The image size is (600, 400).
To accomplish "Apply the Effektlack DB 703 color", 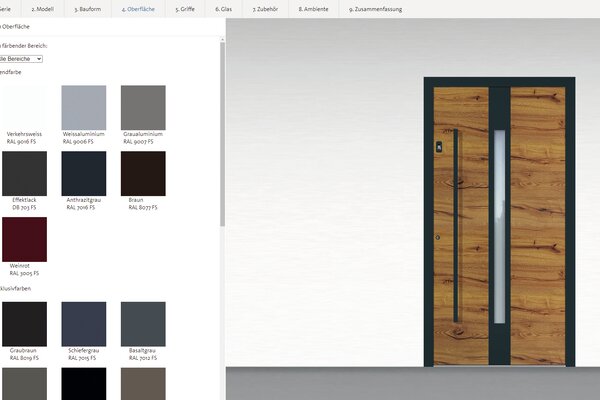I will pyautogui.click(x=24, y=173).
